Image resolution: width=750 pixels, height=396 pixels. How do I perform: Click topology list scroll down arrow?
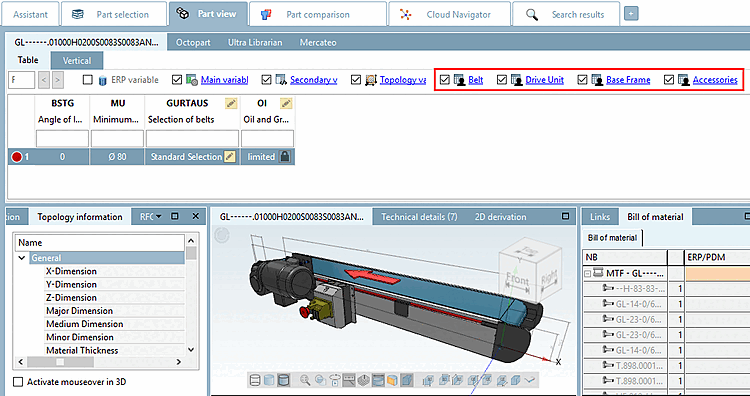click(x=191, y=350)
